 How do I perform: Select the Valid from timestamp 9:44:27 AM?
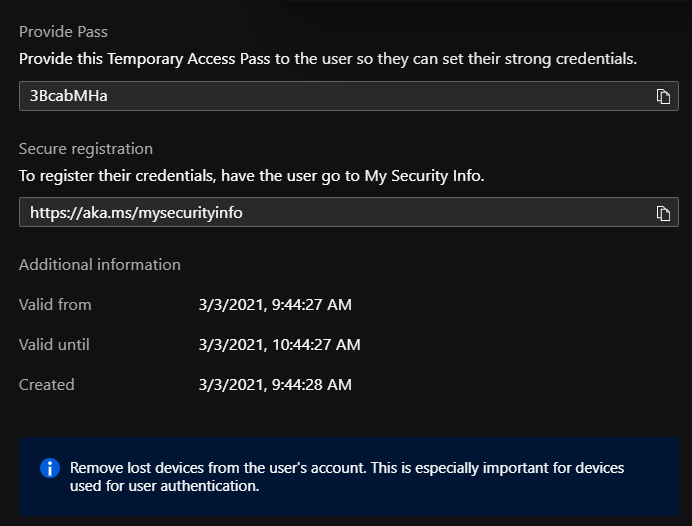tap(275, 304)
